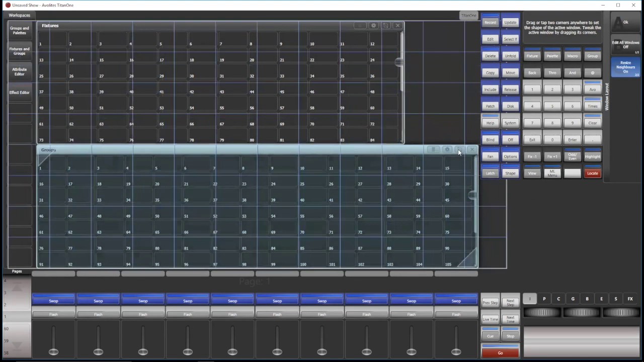This screenshot has width=644, height=362.
Task: Click the Prev Step button
Action: [x=490, y=302]
